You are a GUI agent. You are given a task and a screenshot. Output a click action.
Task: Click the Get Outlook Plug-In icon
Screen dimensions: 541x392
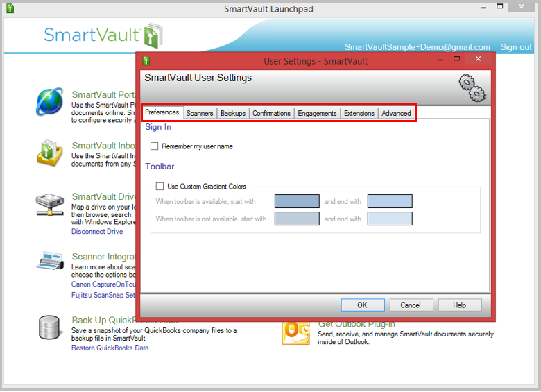tap(295, 334)
